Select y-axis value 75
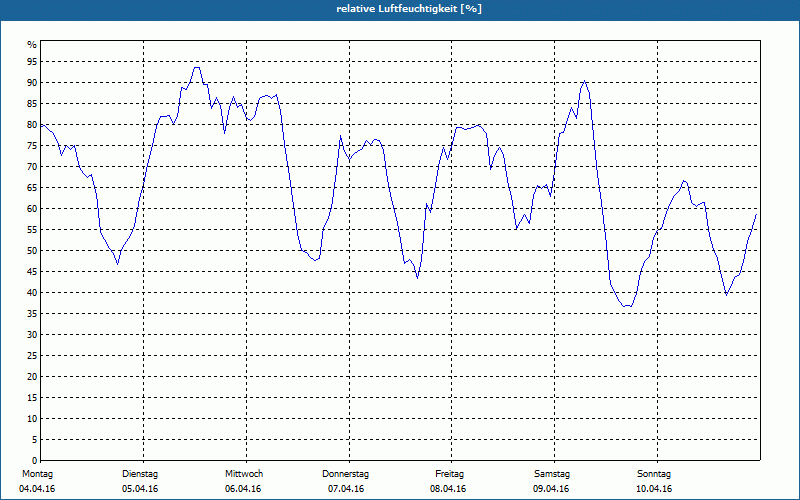The image size is (800, 500). click(x=32, y=146)
